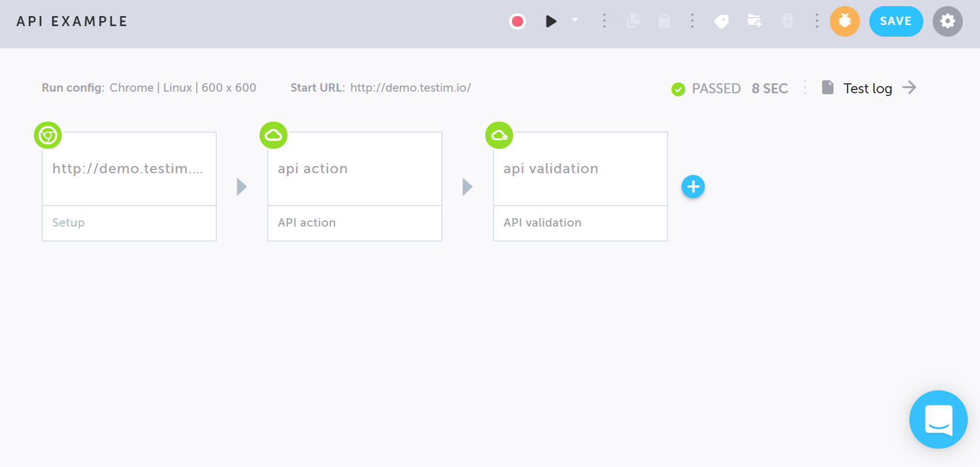Open the run options dropdown arrow
The width and height of the screenshot is (980, 467).
point(575,20)
